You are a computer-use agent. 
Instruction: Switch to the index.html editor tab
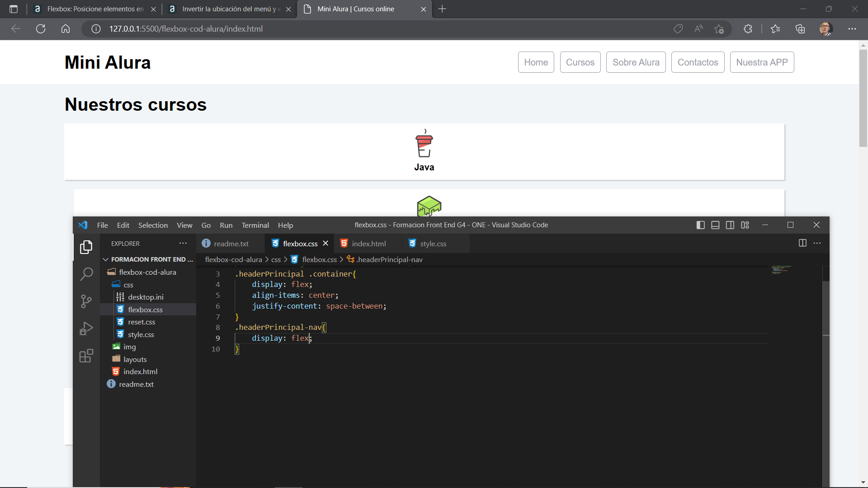pos(368,244)
